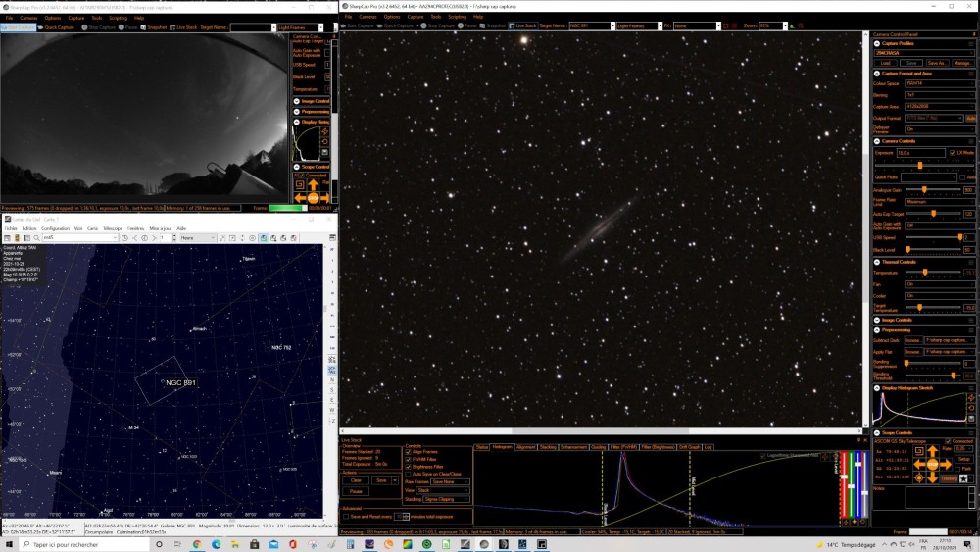Click the calendar icon in Cartes du Ciel toolbar
980x552 pixels.
[x=7, y=238]
